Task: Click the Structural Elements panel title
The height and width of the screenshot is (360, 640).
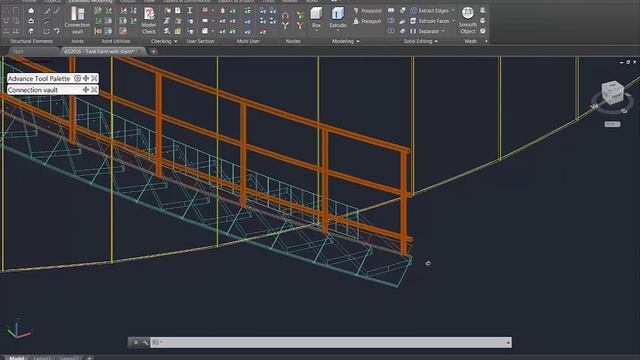Action: pos(31,42)
